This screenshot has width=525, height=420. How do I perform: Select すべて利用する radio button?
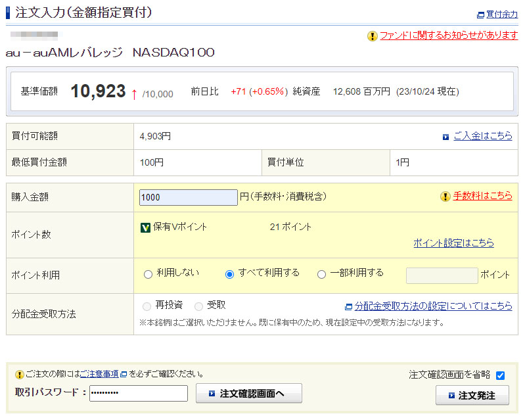229,274
